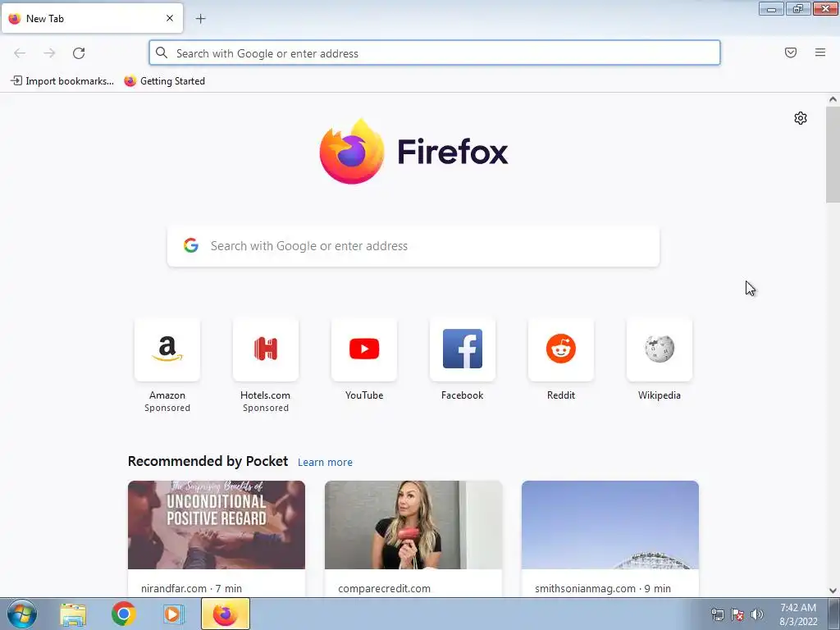Click Learn more link beside Pocket
This screenshot has height=630, width=840.
click(x=325, y=463)
